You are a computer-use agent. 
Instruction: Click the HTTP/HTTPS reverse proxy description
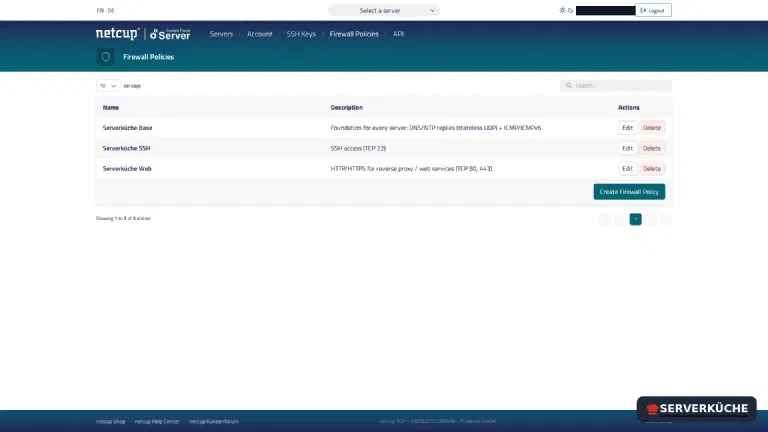[x=411, y=168]
